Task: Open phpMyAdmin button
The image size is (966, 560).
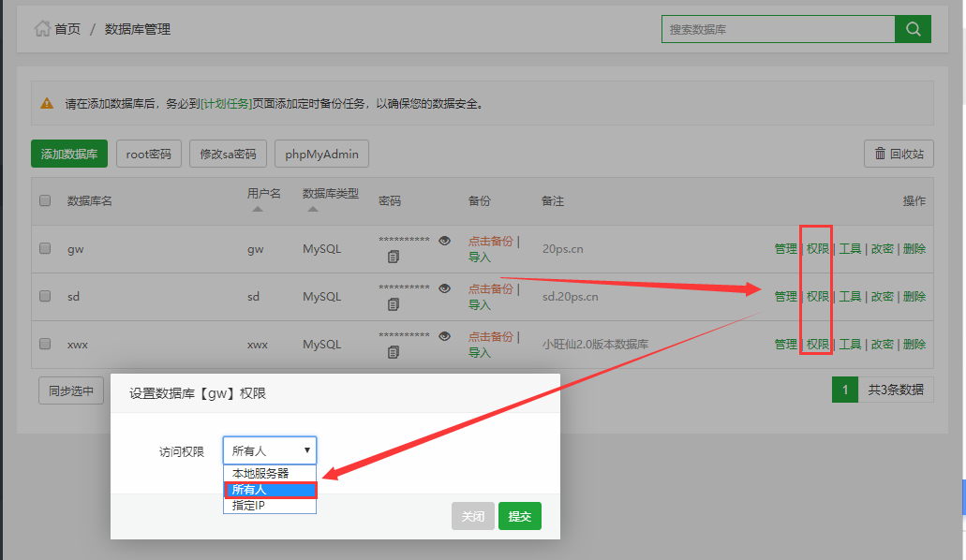Action: click(x=321, y=154)
